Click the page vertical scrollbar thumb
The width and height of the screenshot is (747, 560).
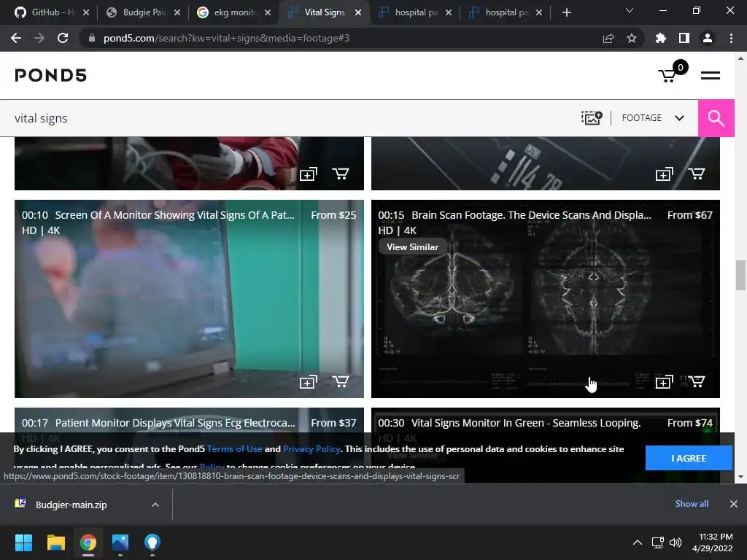click(740, 275)
